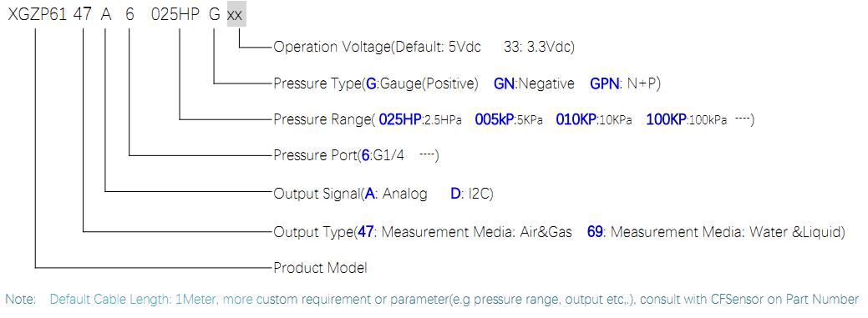The image size is (868, 318).
Task: Click the 6 pressure port digit
Action: tap(129, 14)
